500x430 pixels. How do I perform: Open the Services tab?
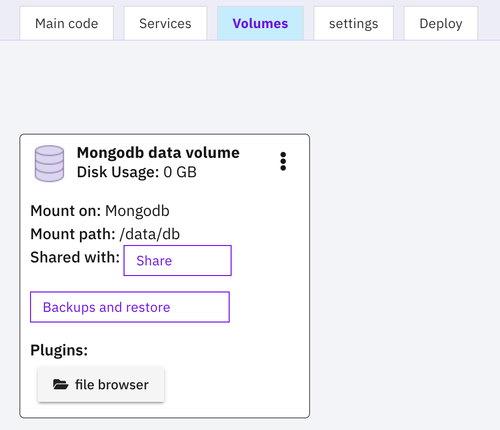165,24
